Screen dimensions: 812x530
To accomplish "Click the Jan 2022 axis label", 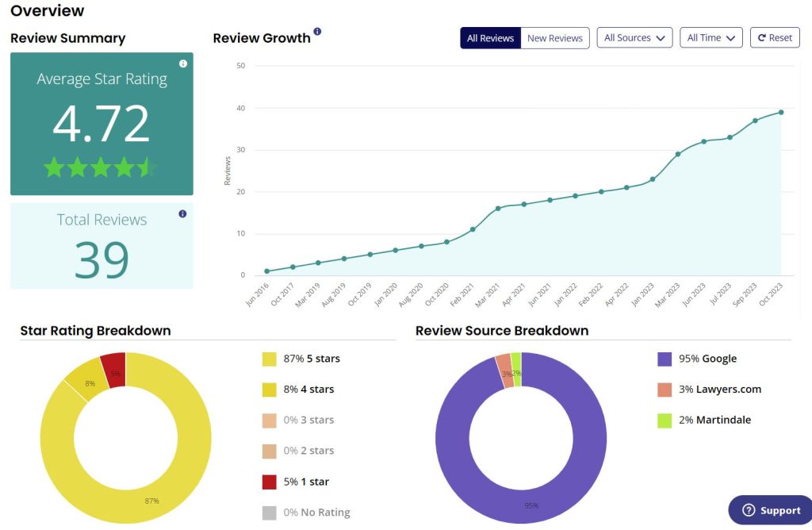I will (x=565, y=294).
